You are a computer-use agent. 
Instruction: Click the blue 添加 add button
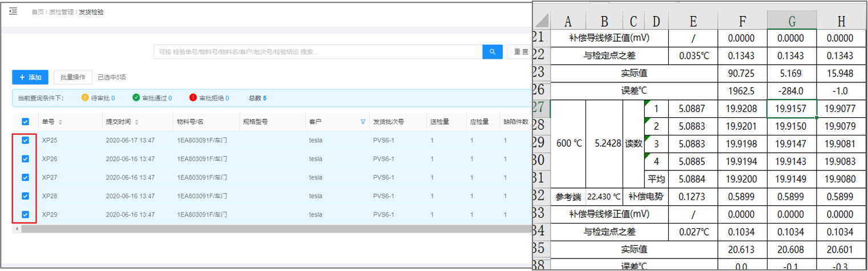tap(30, 77)
